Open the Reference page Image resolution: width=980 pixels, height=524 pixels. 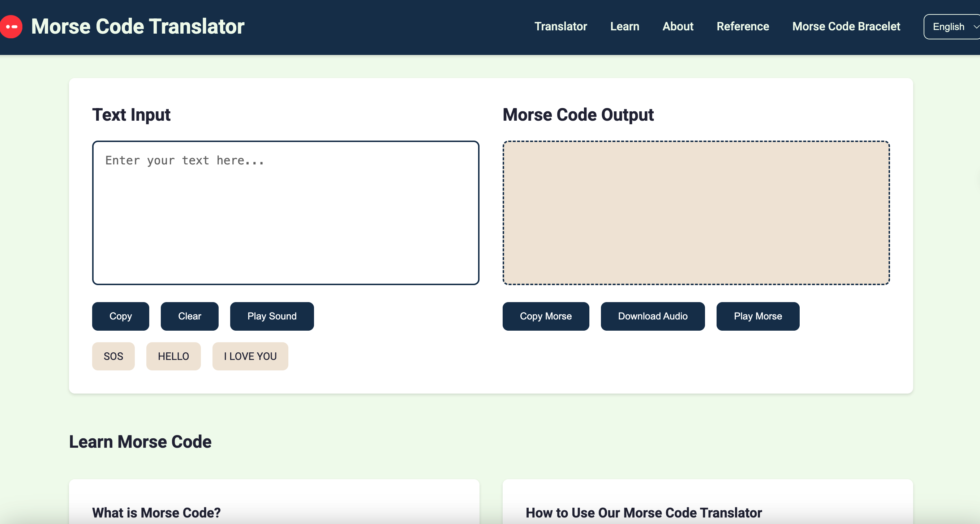(x=743, y=26)
